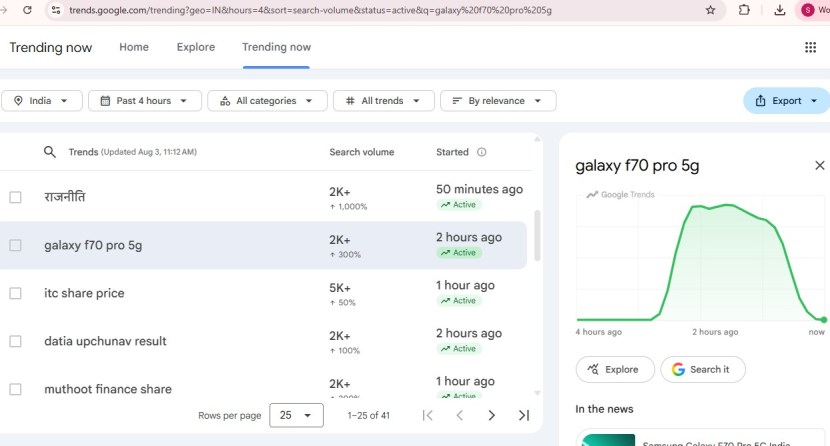830x446 pixels.
Task: Jump to the last page of trends
Action: tap(524, 415)
